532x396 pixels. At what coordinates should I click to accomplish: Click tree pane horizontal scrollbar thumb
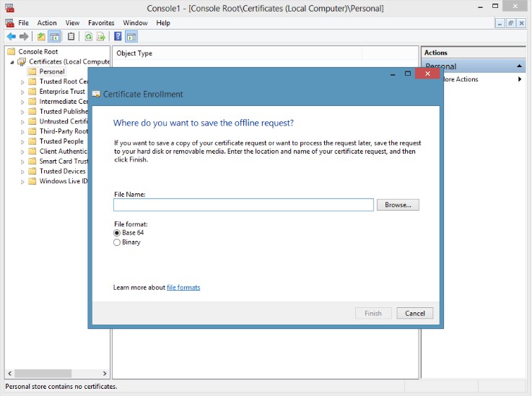43,374
